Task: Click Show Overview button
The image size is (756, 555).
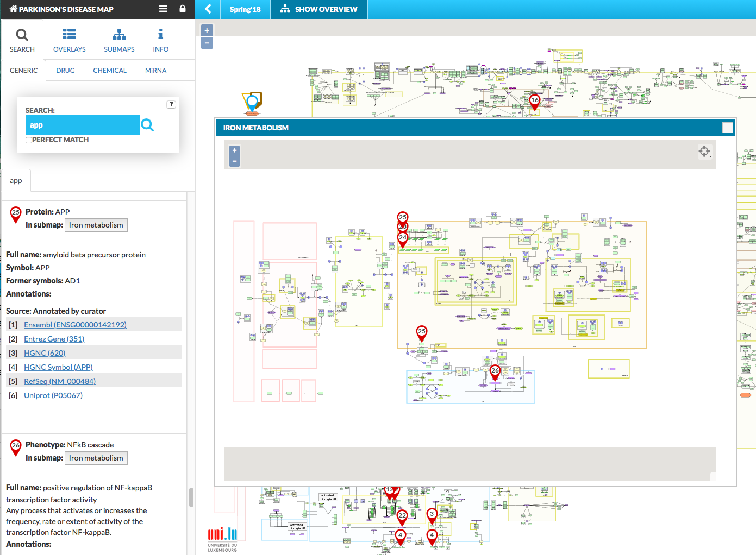Action: (x=319, y=9)
